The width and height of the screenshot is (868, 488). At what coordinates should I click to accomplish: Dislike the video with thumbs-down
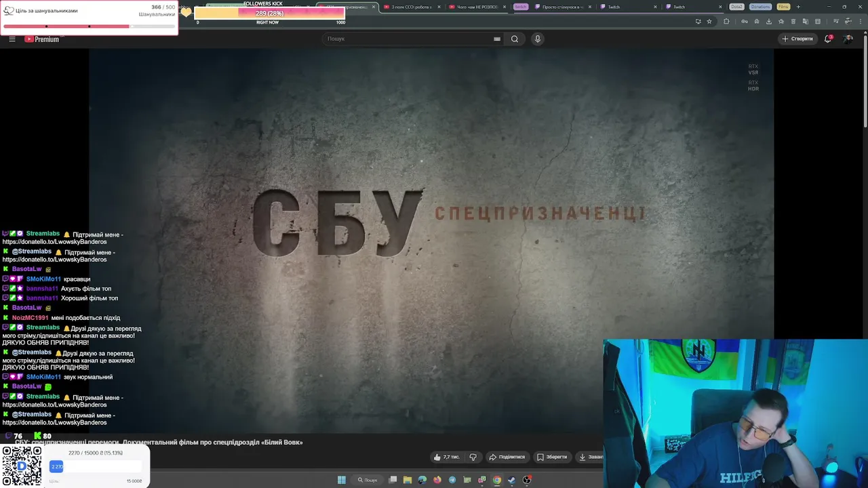pos(473,457)
